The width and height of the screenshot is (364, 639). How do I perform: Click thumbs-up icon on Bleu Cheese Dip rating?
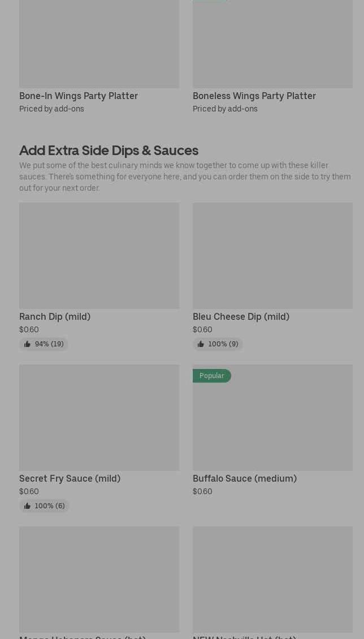[x=201, y=344]
